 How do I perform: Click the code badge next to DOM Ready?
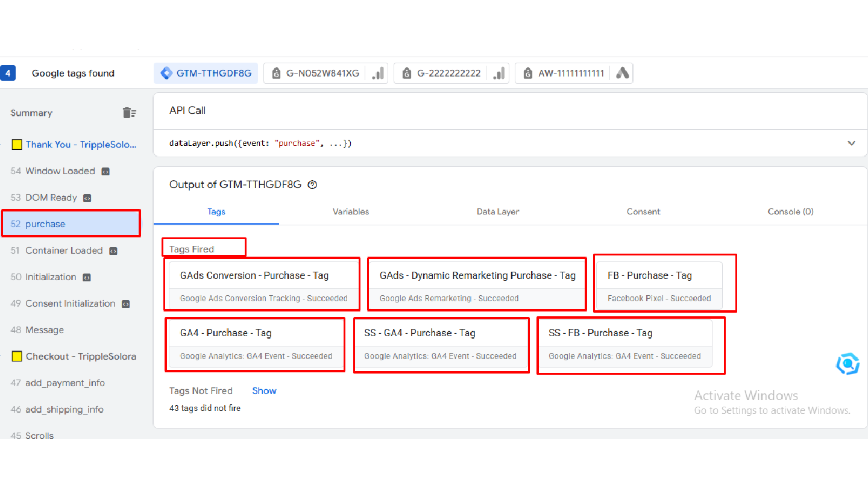[x=87, y=198]
